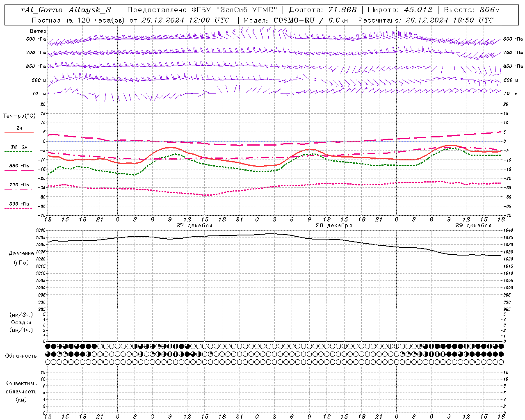Click the 'Td 2м' dew point legend entry
This screenshot has width=525, height=420.
[19, 147]
